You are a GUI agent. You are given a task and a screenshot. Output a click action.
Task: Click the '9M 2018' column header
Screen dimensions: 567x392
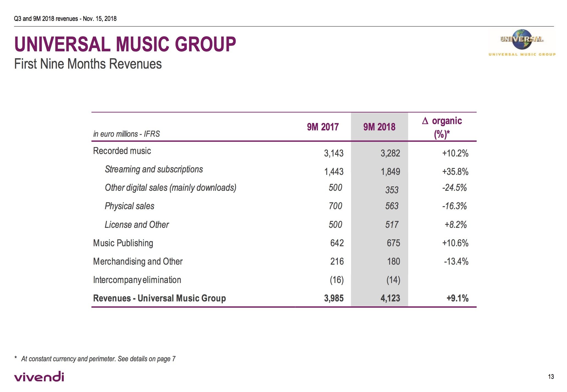[x=379, y=127]
